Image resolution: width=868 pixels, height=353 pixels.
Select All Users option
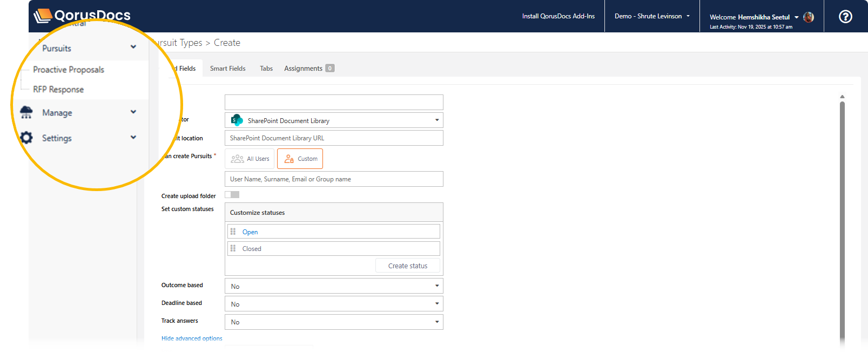tap(250, 159)
